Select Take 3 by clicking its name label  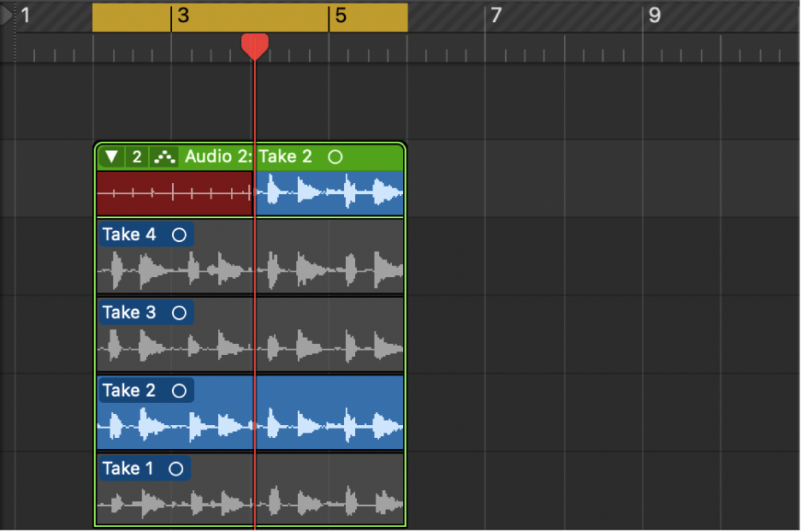coord(129,312)
